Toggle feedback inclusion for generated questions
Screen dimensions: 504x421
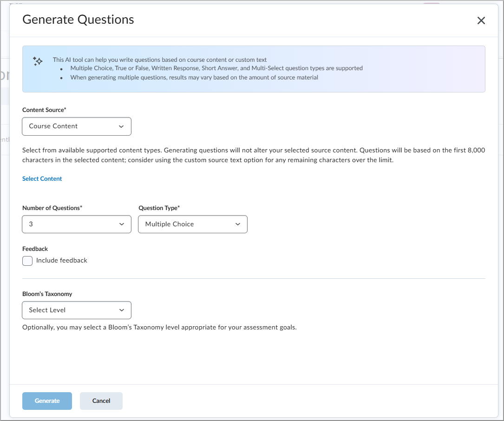click(27, 261)
